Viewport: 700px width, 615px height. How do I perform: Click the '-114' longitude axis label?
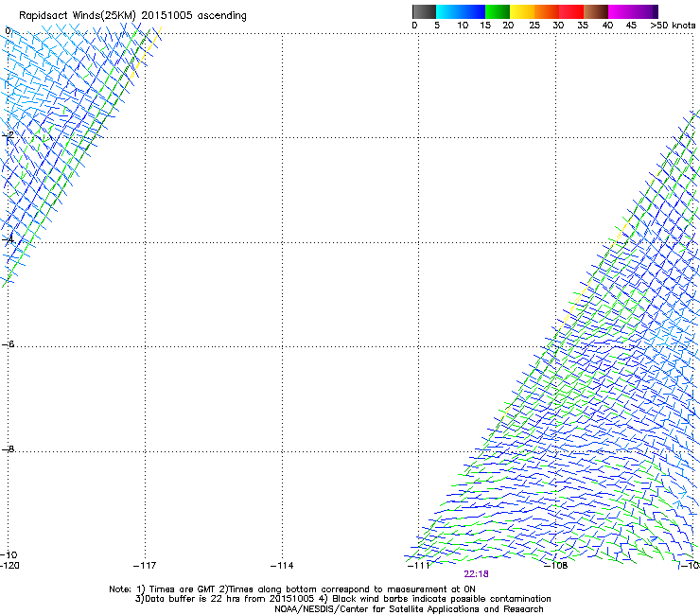pyautogui.click(x=282, y=566)
